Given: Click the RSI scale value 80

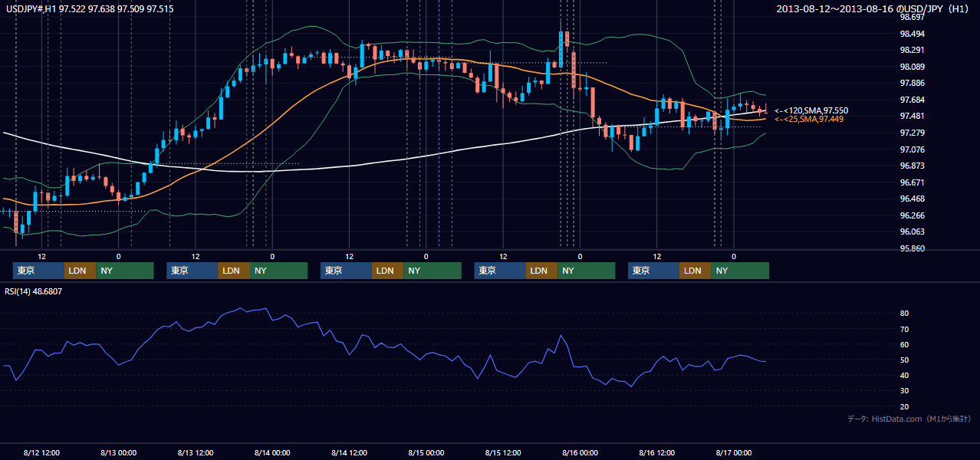Looking at the screenshot, I should pos(904,314).
